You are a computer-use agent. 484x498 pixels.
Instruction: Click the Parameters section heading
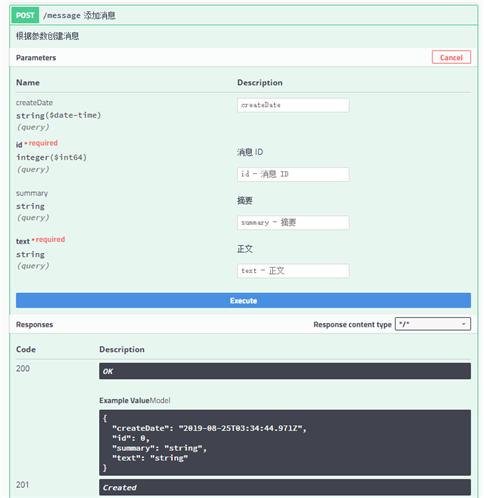[x=36, y=58]
